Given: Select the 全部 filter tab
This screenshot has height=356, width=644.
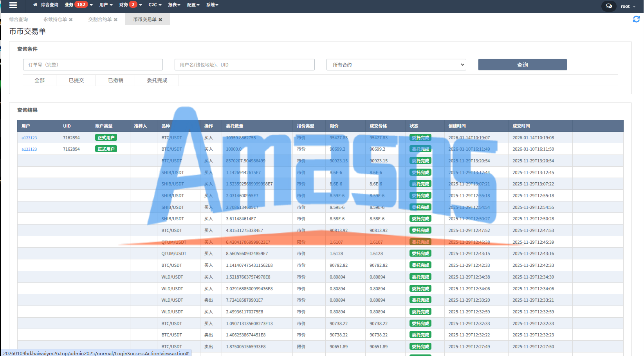Looking at the screenshot, I should click(40, 80).
